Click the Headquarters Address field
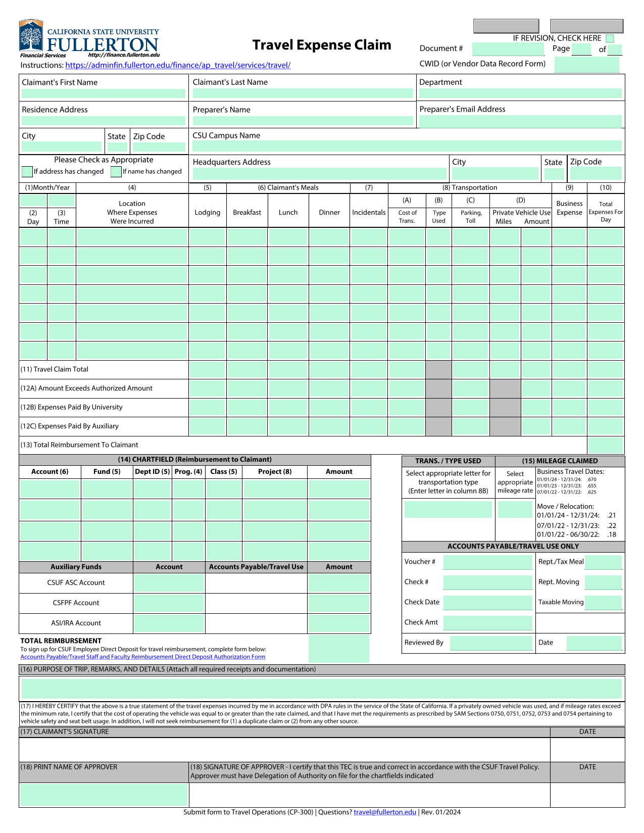 click(x=320, y=174)
